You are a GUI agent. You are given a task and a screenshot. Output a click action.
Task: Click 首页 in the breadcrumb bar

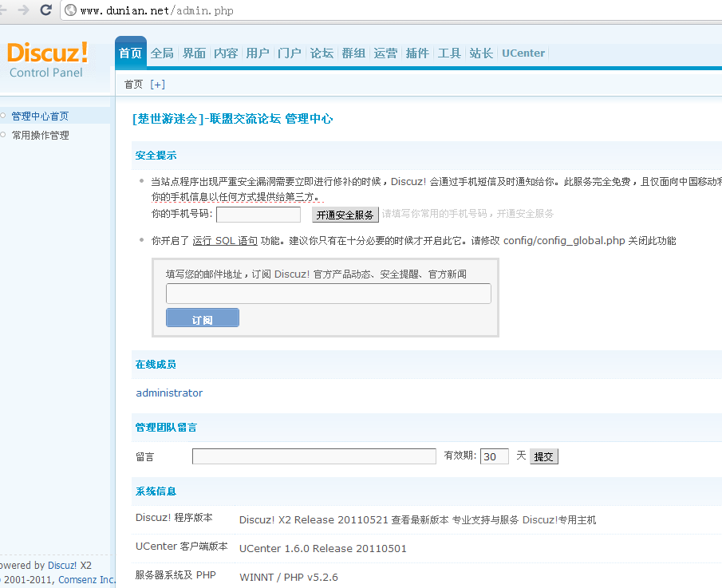click(133, 85)
